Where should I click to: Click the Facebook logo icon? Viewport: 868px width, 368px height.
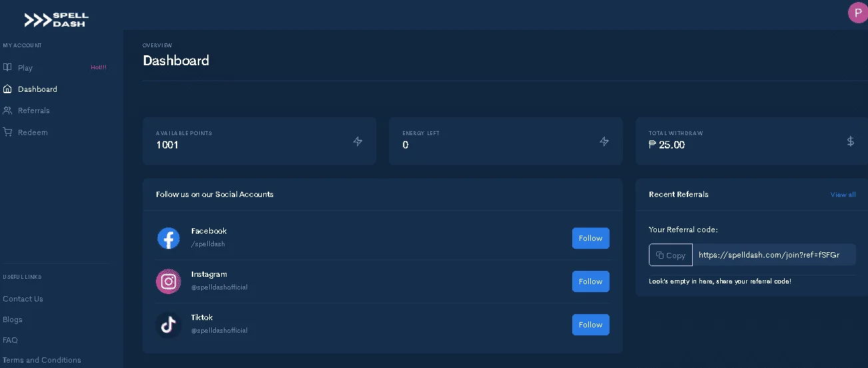pos(169,238)
